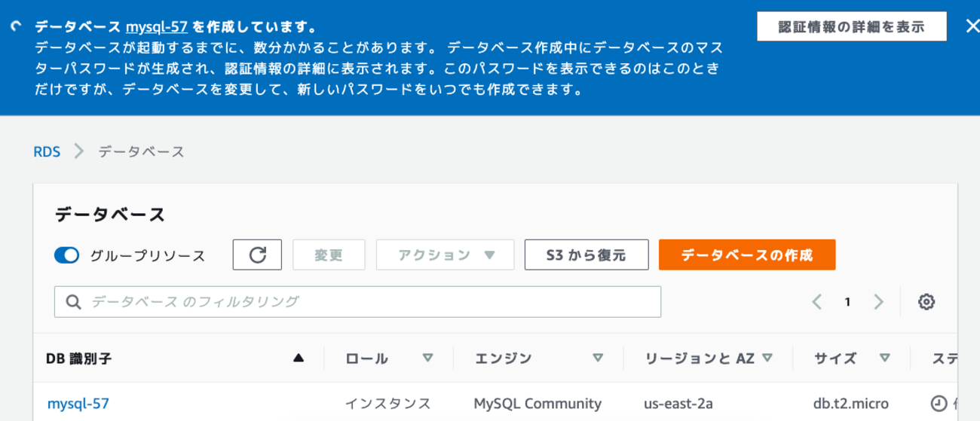
Task: Click the search magnifier icon
Action: 74,302
